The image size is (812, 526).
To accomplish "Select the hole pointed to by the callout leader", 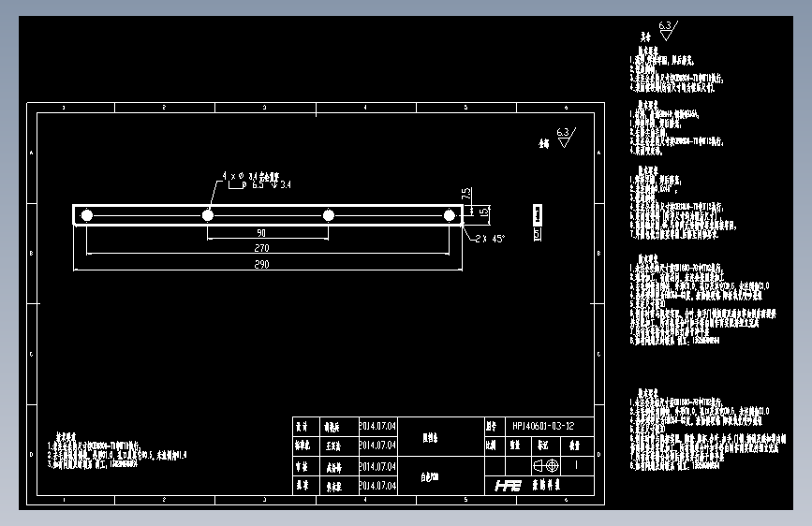I will 208,215.
